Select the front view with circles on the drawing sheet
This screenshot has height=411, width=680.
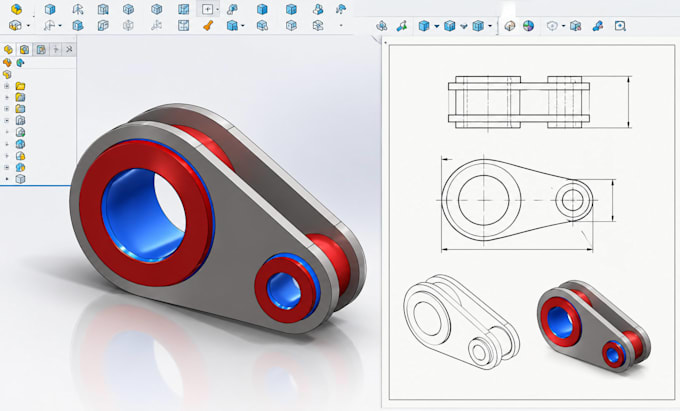click(517, 200)
